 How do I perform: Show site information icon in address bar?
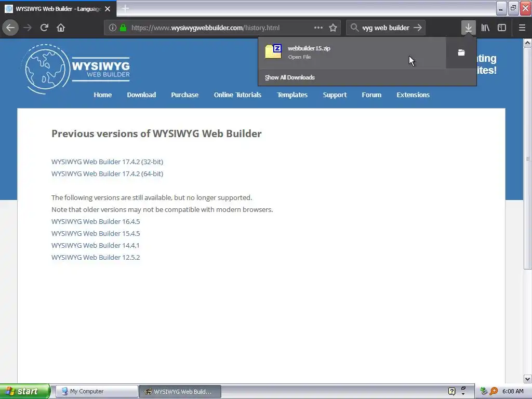(113, 28)
